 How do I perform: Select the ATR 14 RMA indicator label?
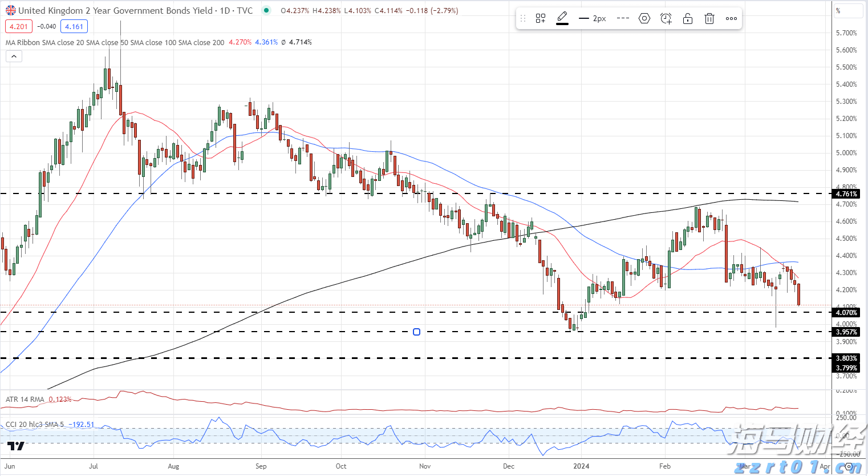click(25, 400)
